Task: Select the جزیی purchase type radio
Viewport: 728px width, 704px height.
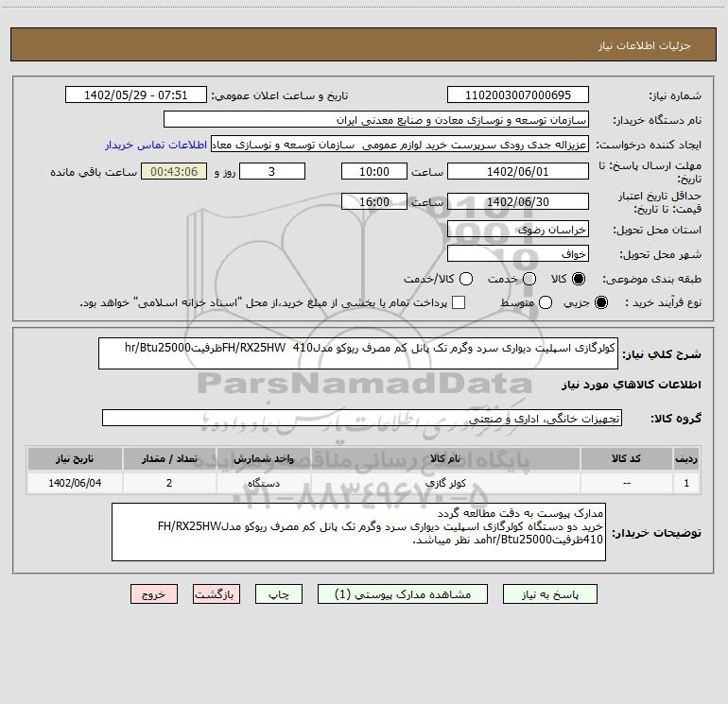Action: pos(601,302)
